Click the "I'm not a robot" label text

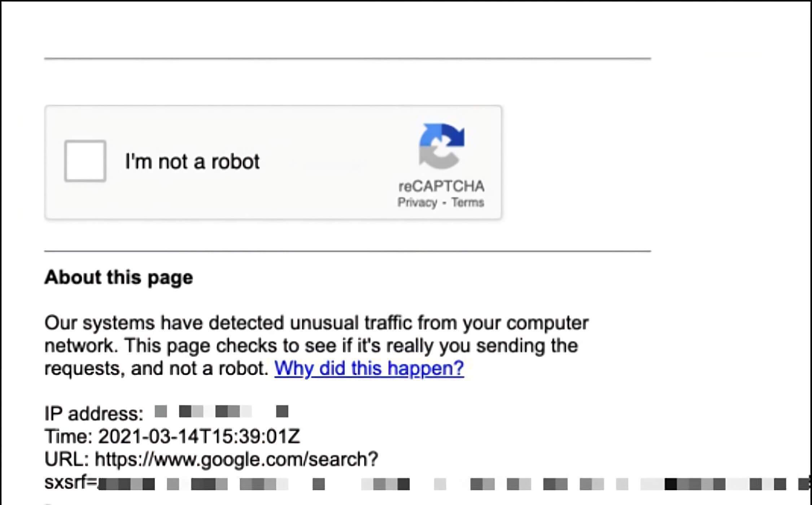pos(192,161)
